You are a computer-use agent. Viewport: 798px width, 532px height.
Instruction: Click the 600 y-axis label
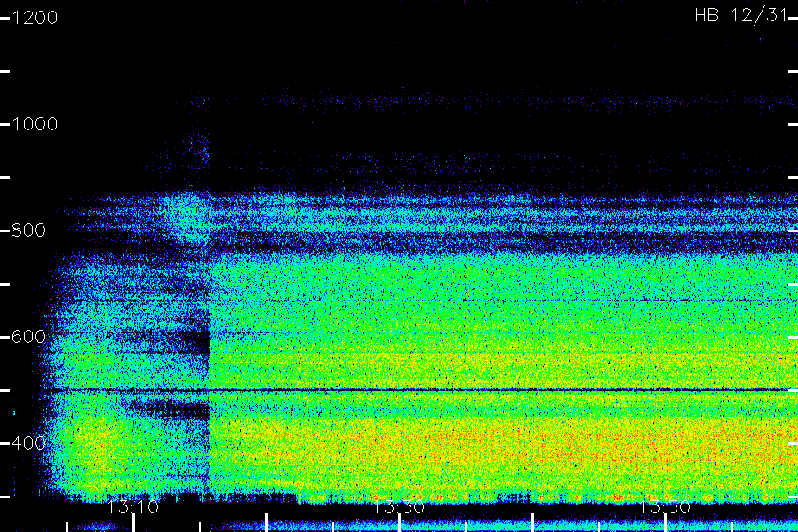click(x=28, y=337)
